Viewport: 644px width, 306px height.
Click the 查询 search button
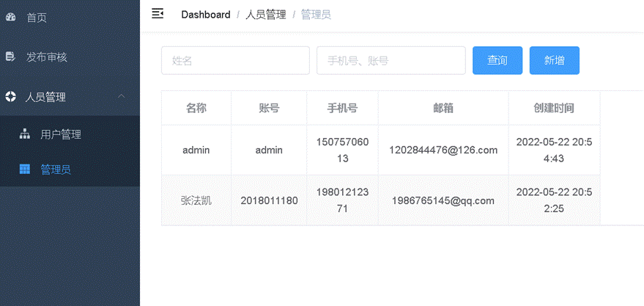click(497, 60)
